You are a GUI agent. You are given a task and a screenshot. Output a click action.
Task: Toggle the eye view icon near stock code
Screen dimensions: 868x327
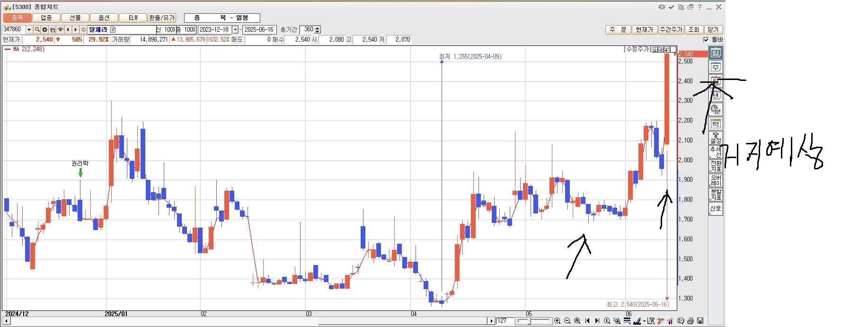click(x=60, y=30)
